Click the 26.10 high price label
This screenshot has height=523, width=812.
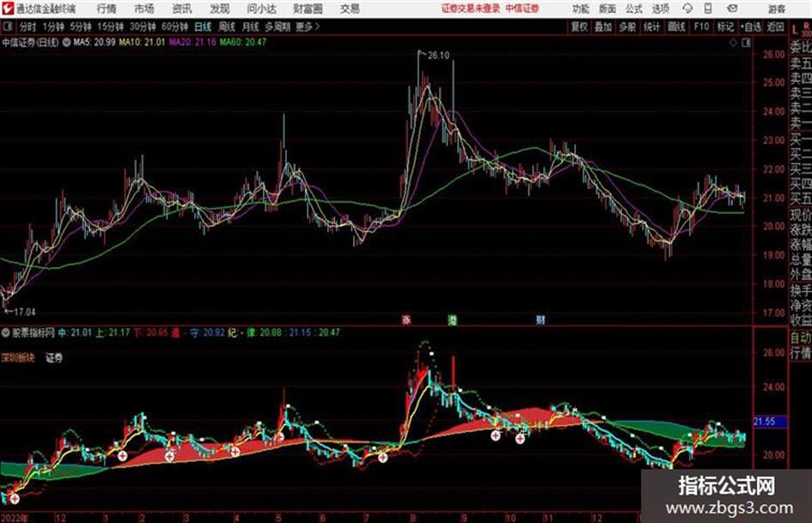coord(438,56)
